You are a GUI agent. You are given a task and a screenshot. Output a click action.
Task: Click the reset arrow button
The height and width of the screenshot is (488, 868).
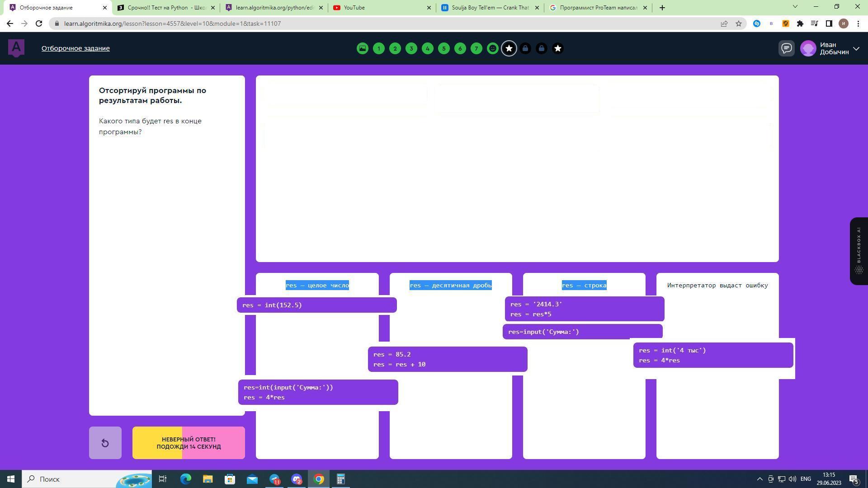point(105,443)
